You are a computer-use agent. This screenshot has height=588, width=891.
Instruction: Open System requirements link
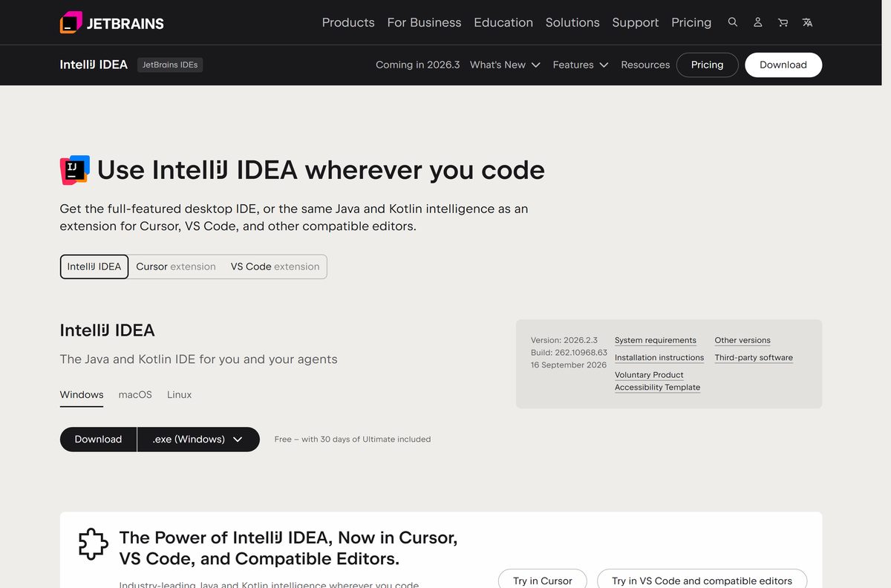coord(656,340)
